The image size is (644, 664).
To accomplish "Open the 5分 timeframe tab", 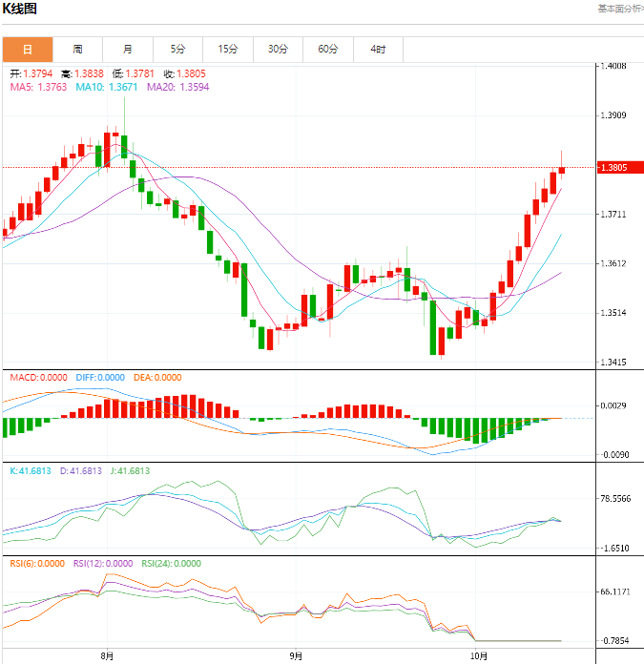I will pos(177,49).
